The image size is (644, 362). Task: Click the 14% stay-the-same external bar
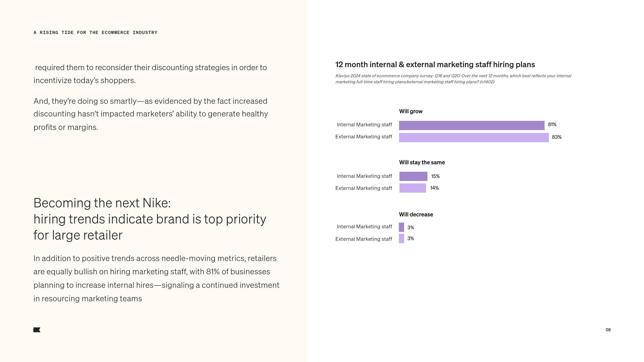[x=413, y=188]
